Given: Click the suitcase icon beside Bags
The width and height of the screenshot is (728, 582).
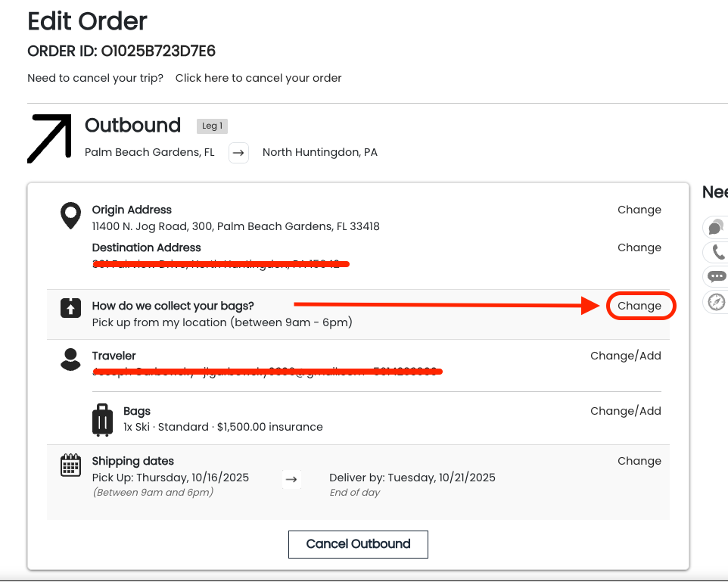Looking at the screenshot, I should point(103,420).
